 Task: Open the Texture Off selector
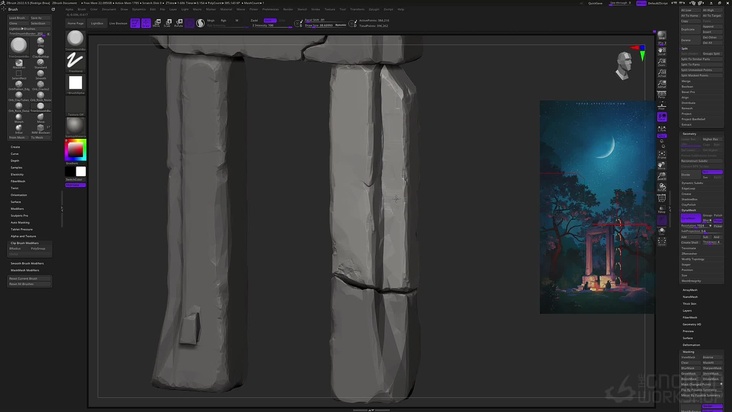75,105
